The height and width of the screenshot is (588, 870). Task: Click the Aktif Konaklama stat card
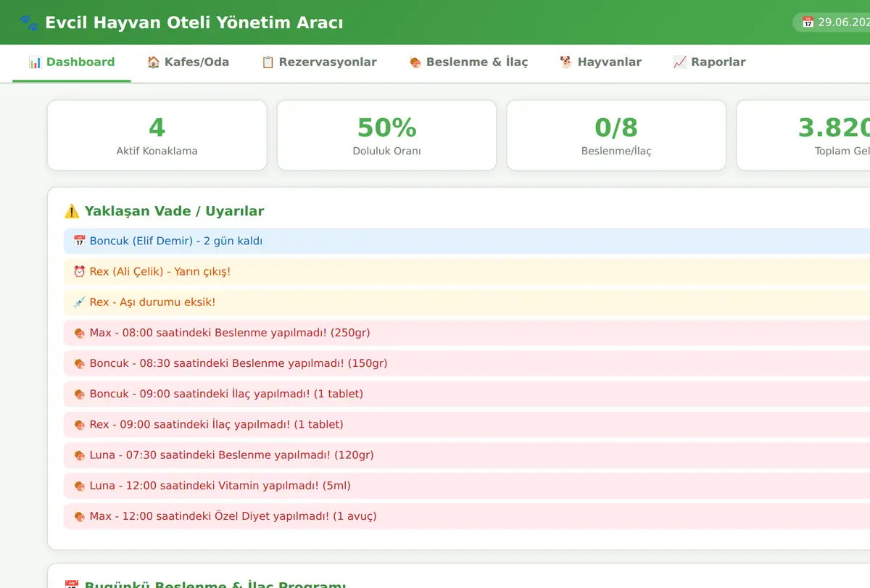click(157, 136)
